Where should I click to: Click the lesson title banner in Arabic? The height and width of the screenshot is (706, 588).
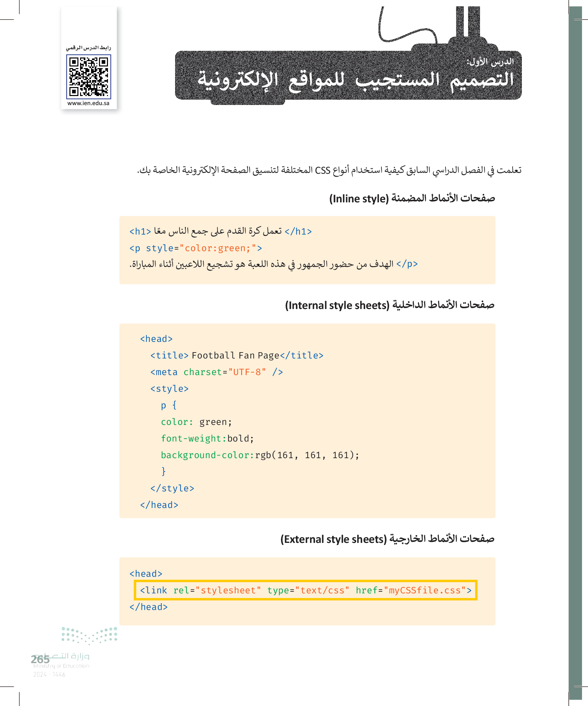pyautogui.click(x=355, y=80)
